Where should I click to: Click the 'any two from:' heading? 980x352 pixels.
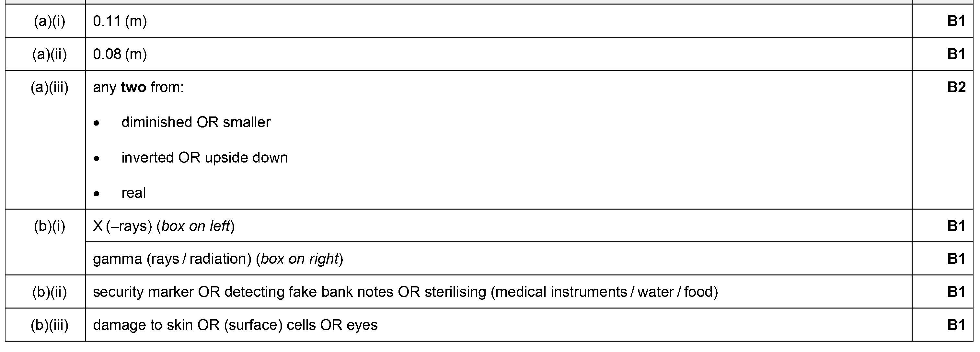138,88
